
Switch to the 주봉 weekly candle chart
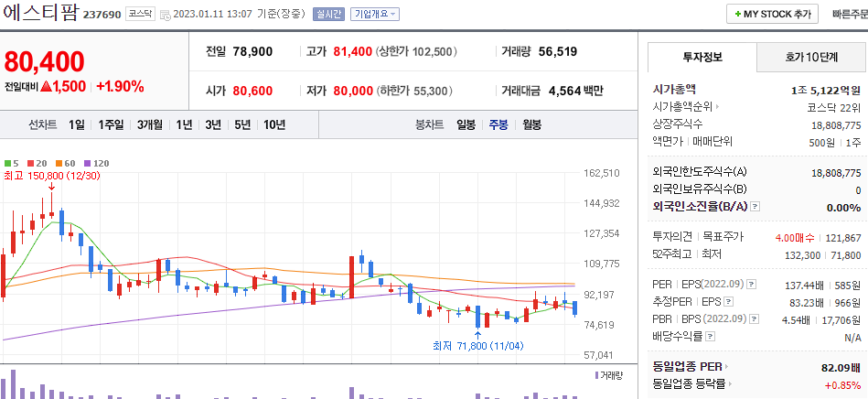click(498, 124)
